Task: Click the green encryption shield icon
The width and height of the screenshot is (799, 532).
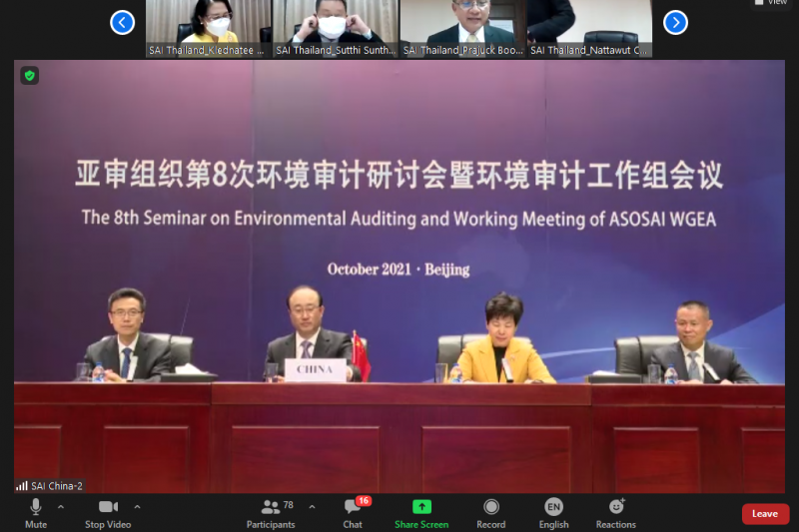Action: pos(30,76)
